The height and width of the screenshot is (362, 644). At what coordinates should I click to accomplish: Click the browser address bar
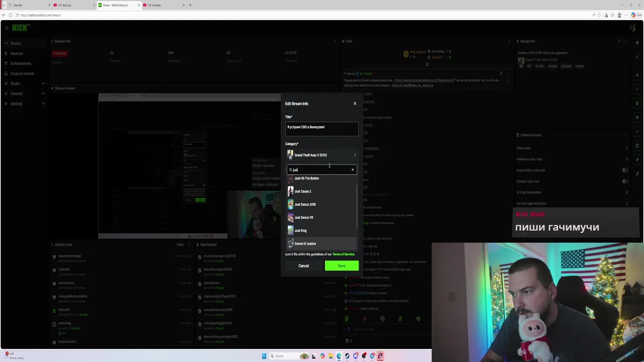click(302, 15)
